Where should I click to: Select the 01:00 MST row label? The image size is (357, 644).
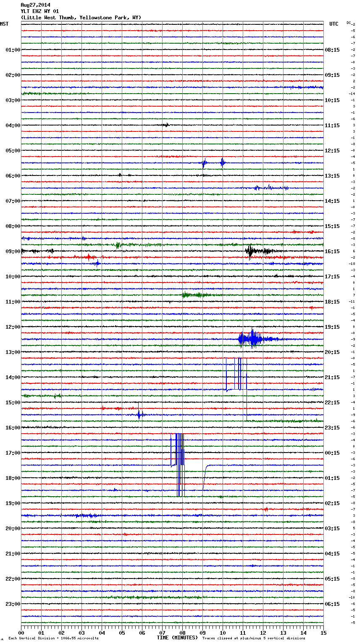(x=13, y=50)
